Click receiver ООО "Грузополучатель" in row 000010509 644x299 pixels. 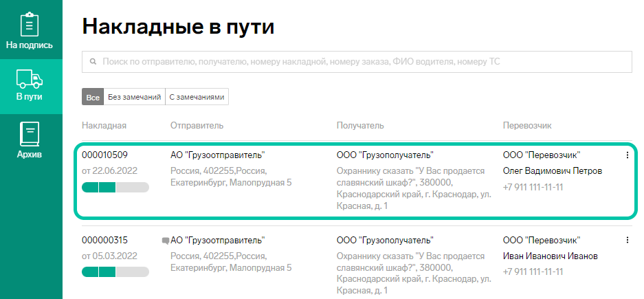click(x=386, y=155)
